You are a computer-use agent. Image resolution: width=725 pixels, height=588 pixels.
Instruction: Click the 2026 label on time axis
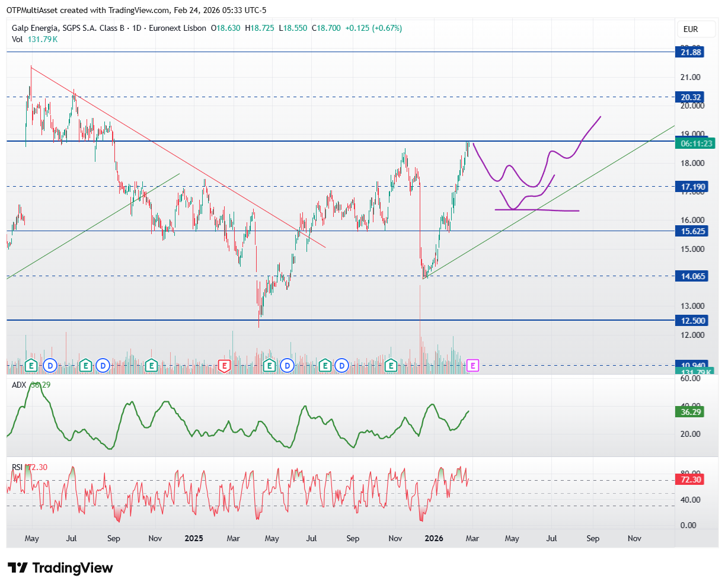point(434,538)
